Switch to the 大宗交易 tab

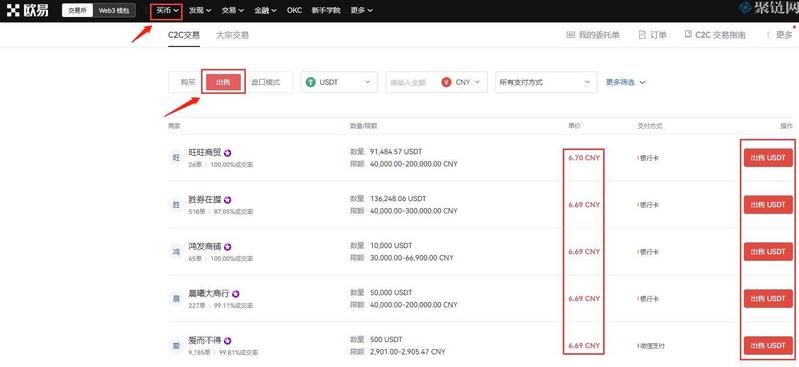pos(232,35)
